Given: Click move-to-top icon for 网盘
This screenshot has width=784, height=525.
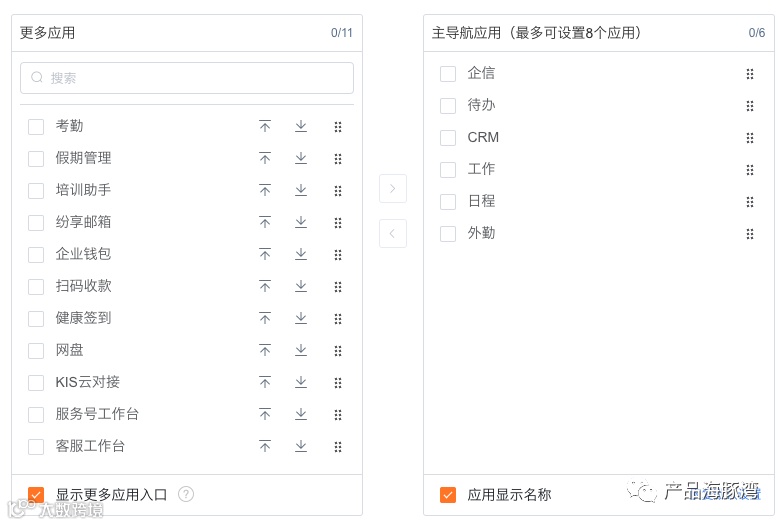Looking at the screenshot, I should [265, 350].
